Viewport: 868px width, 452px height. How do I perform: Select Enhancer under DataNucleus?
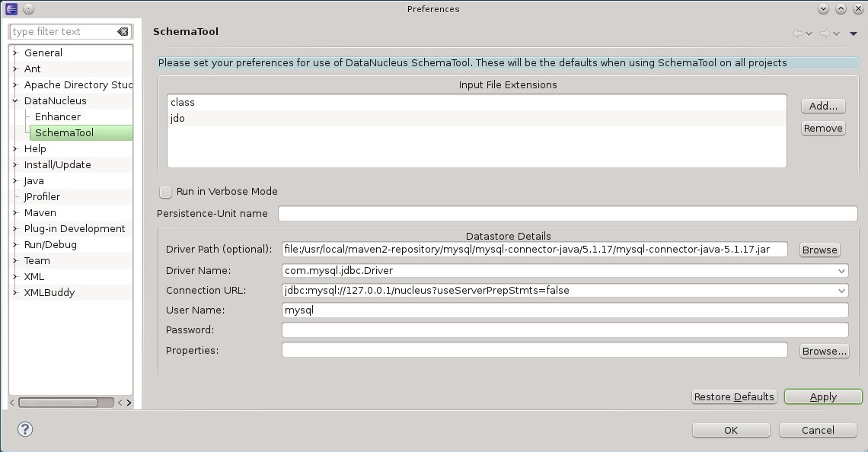[57, 116]
